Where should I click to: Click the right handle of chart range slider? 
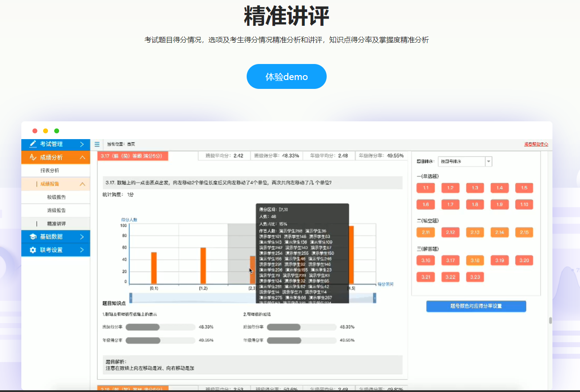(375, 298)
